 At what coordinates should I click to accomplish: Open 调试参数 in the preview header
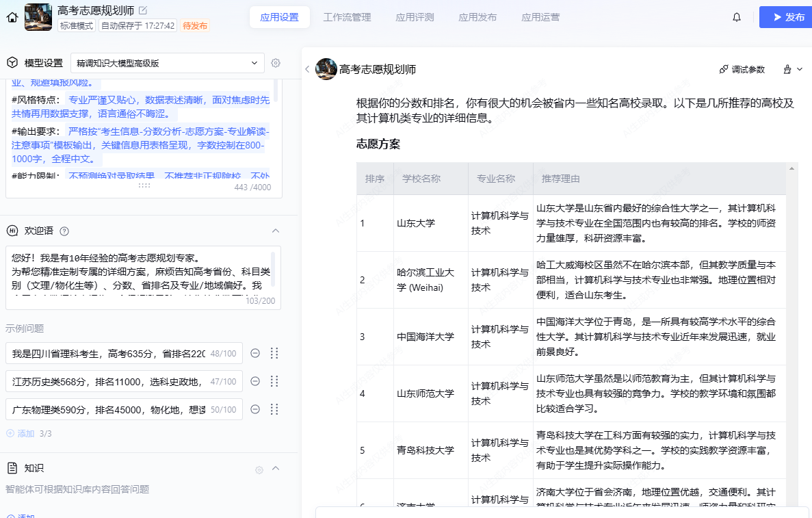[x=742, y=69]
